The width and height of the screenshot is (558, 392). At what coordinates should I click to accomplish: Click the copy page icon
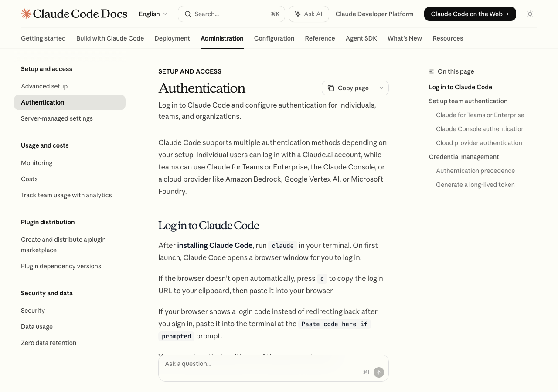pyautogui.click(x=331, y=88)
